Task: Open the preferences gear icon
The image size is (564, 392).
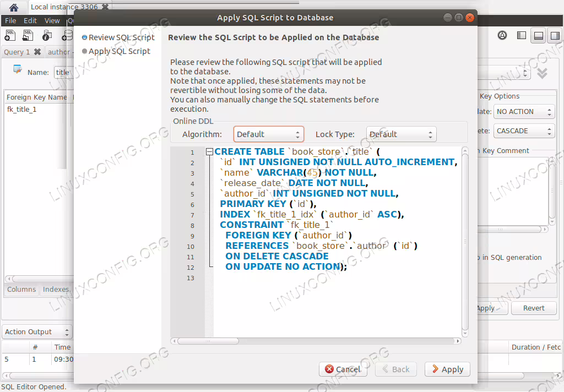Action: click(502, 35)
